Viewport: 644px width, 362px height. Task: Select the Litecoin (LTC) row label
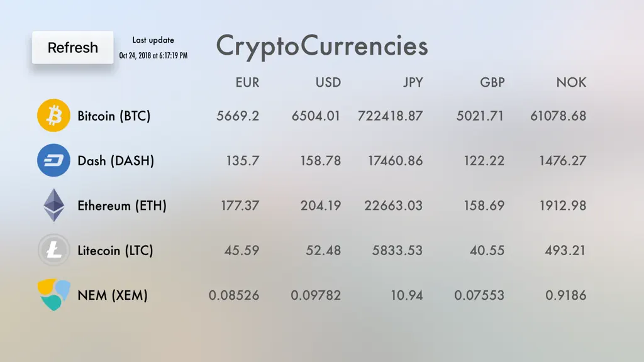tap(116, 250)
